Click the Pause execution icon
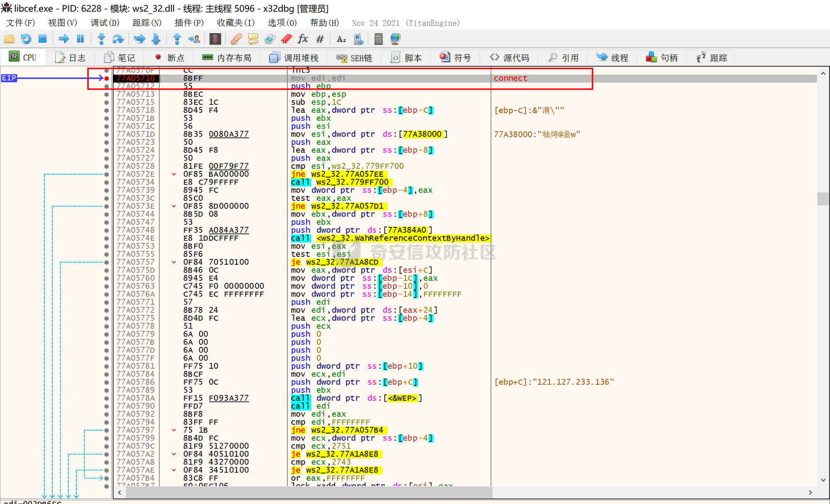Screen dimensions: 830x504 80,39
